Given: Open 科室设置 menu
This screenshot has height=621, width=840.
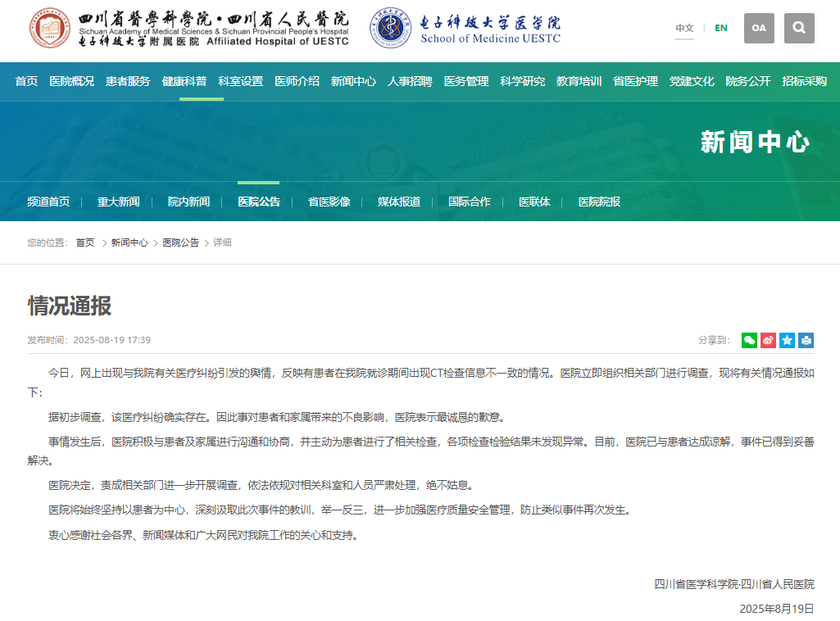Looking at the screenshot, I should click(241, 81).
